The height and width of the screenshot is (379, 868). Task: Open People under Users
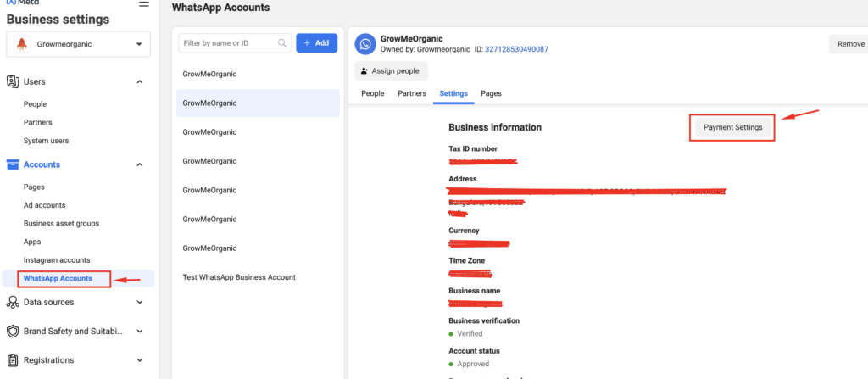point(35,104)
